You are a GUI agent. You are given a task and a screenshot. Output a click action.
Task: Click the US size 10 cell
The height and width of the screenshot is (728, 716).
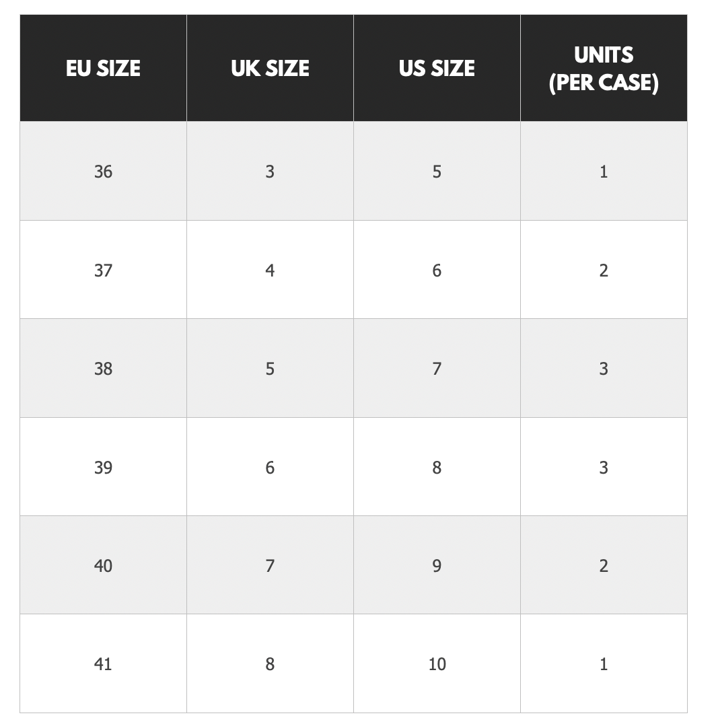coord(437,664)
